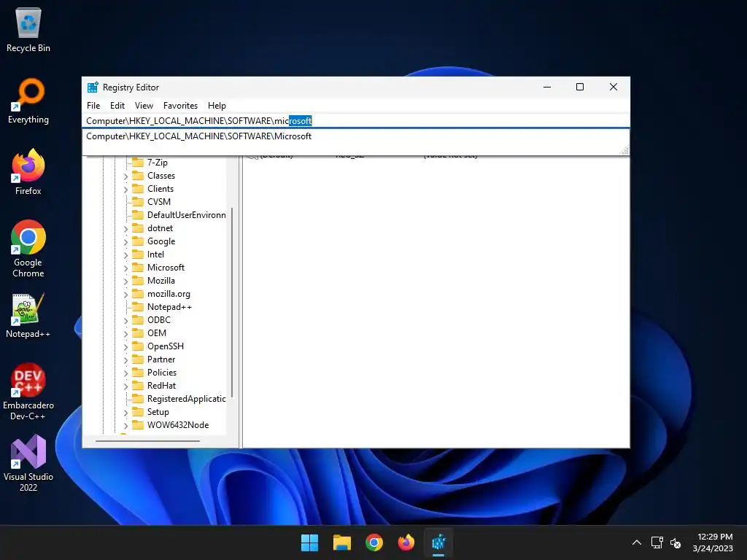Screen dimensions: 747x560
Task: Expand the Policies key
Action: 125,373
